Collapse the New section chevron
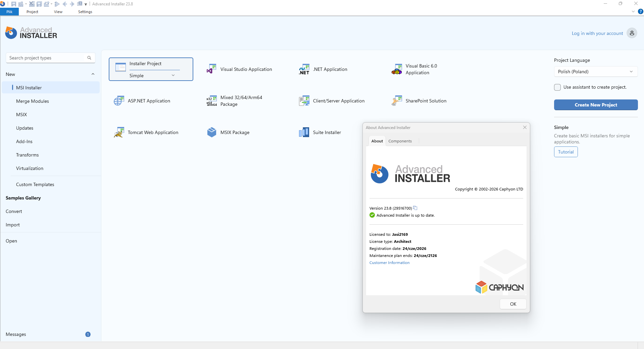This screenshot has height=349, width=644. 93,74
